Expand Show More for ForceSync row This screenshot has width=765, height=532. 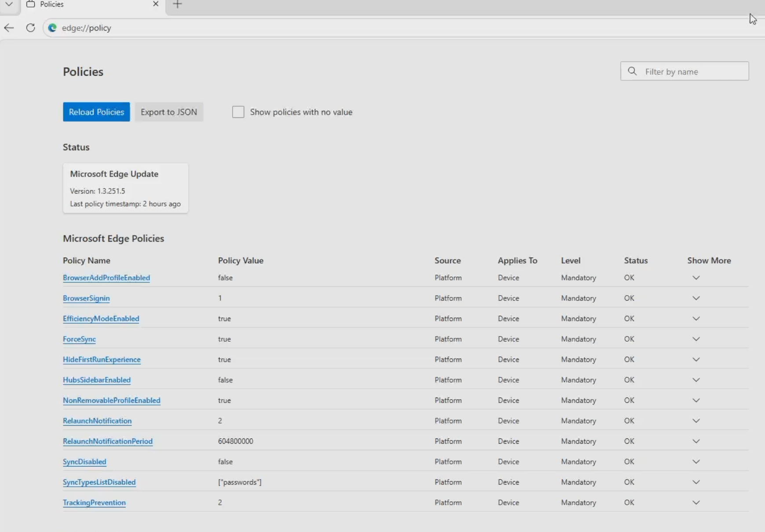click(696, 339)
